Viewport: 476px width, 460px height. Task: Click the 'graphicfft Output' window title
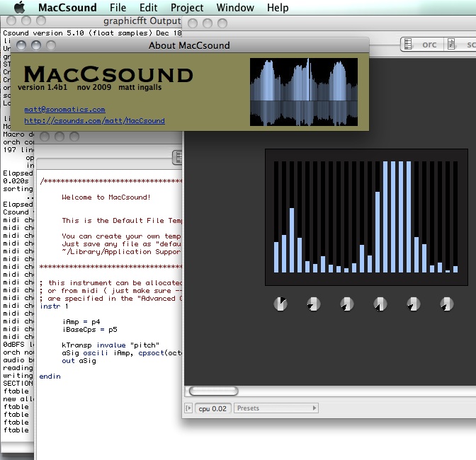point(142,21)
